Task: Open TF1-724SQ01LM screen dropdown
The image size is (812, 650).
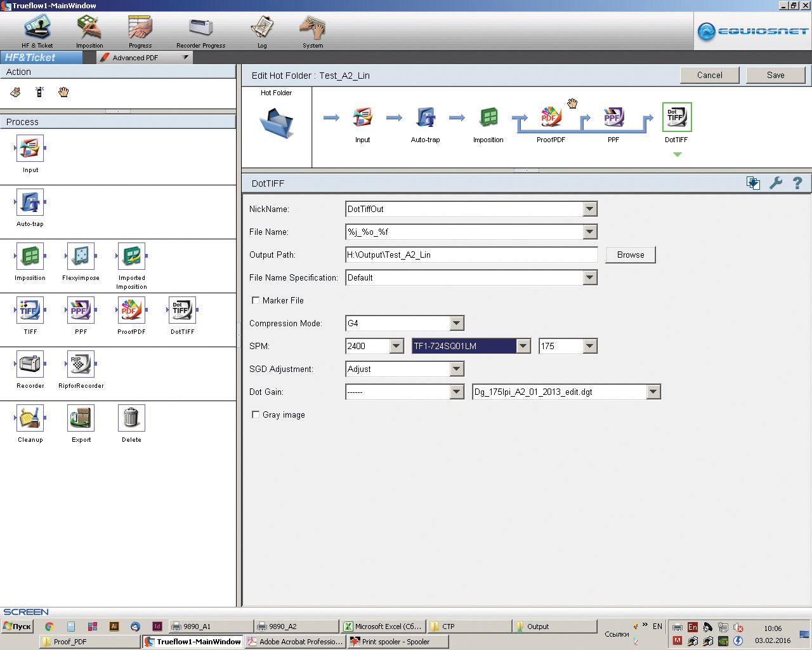Action: click(523, 346)
